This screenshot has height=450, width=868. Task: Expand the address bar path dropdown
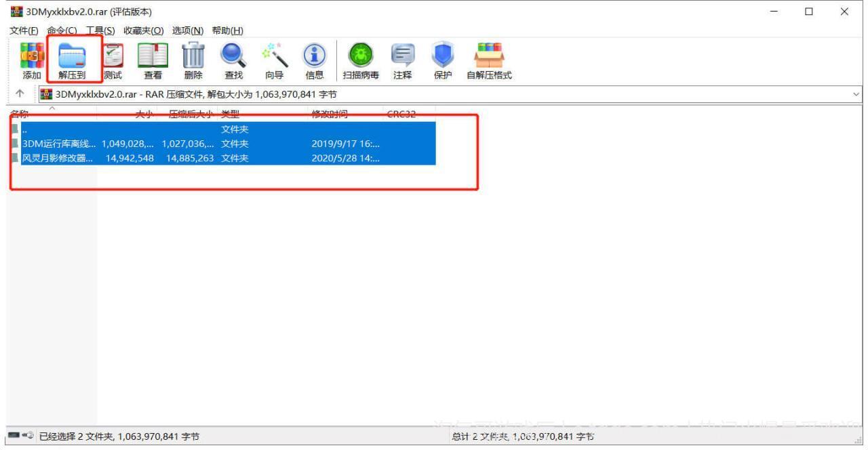pyautogui.click(x=856, y=94)
